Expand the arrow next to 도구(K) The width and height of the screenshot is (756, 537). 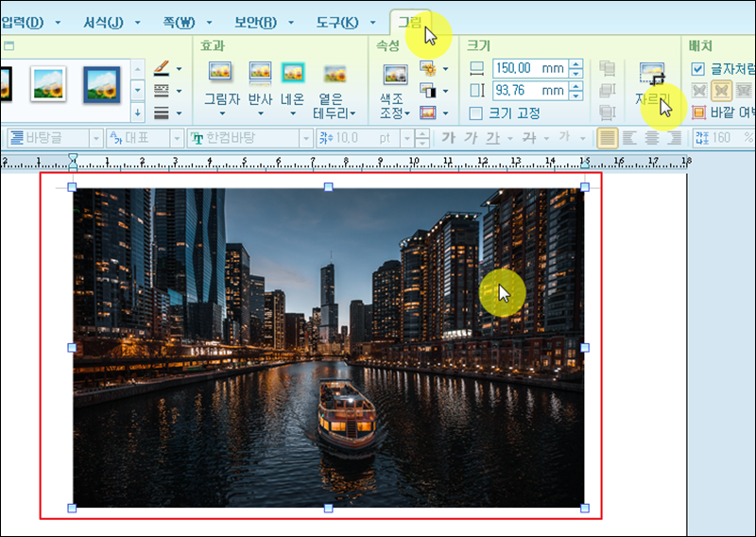(372, 22)
